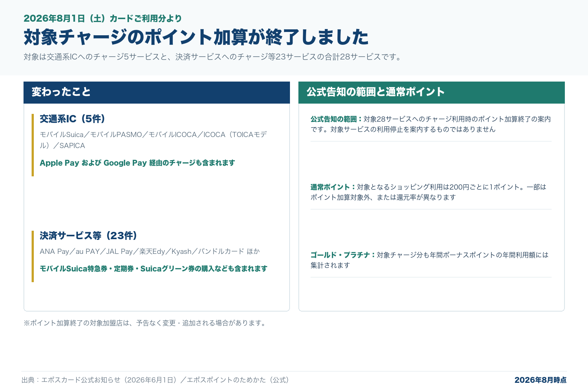Click the モバイルSuica特急券・定期券 note
Viewport: 588px width, 392px height.
point(154,269)
